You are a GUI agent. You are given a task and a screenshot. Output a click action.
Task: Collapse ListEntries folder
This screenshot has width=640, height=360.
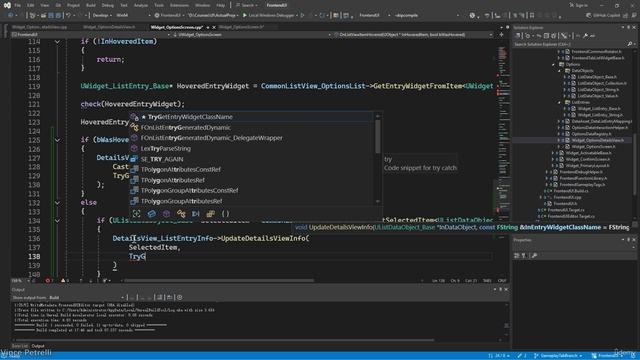560,102
